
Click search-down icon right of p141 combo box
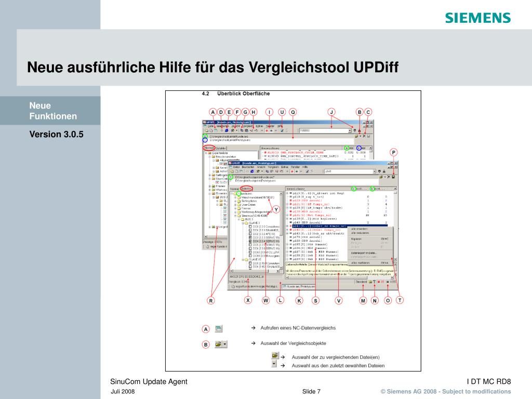(379, 171)
